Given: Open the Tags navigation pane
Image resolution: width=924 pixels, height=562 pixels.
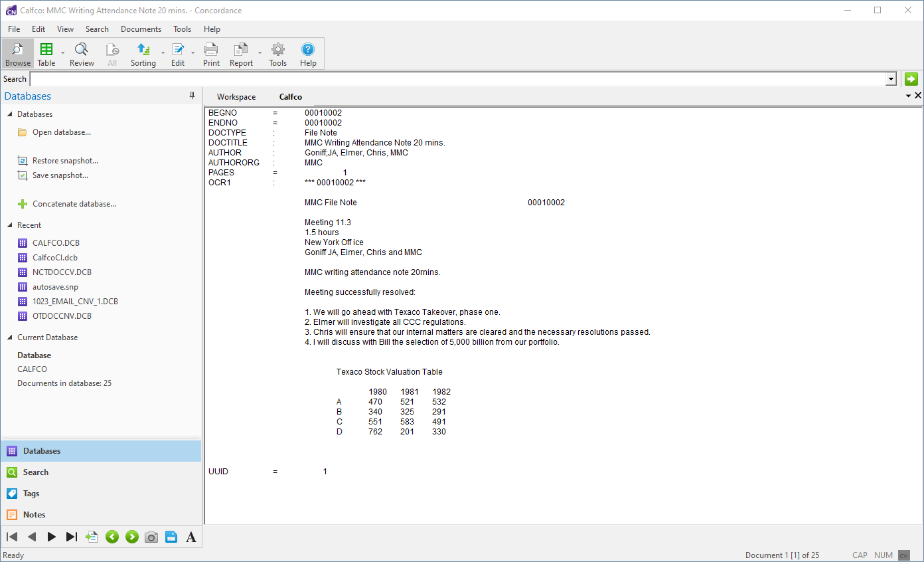Looking at the screenshot, I should click(101, 494).
